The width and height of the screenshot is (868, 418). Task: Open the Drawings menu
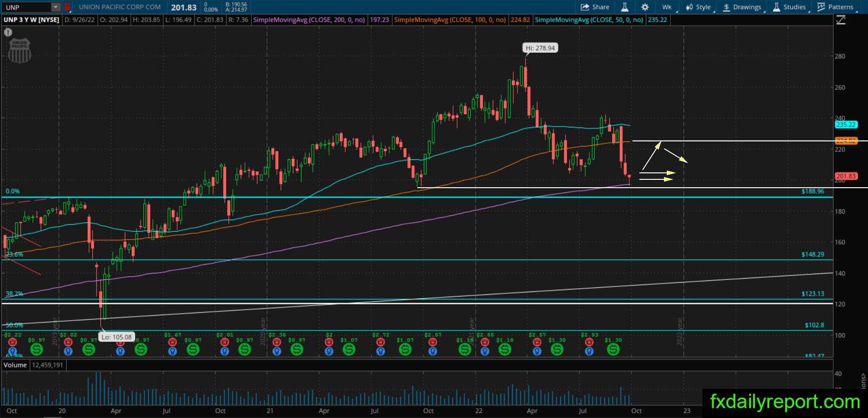click(742, 7)
